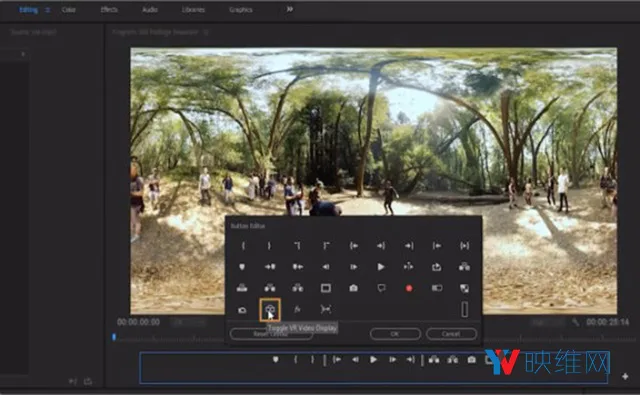Viewport: 640px width, 395px height.
Task: Select Clear Out icon in Button Editor
Action: (326, 246)
